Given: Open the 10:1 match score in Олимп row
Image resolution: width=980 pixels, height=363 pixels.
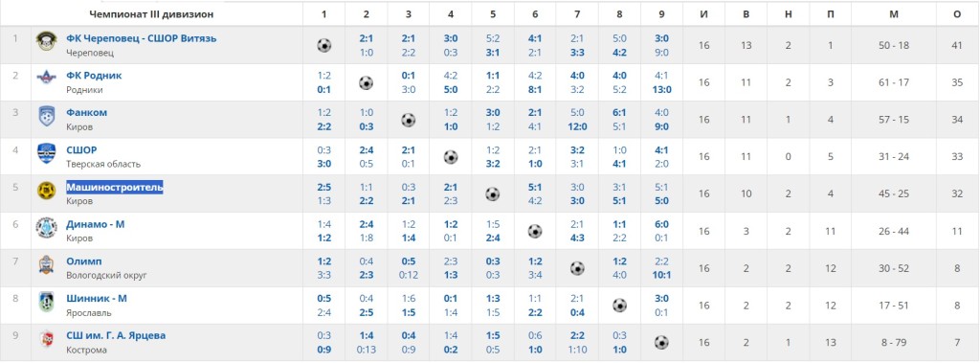Looking at the screenshot, I should point(662,276).
